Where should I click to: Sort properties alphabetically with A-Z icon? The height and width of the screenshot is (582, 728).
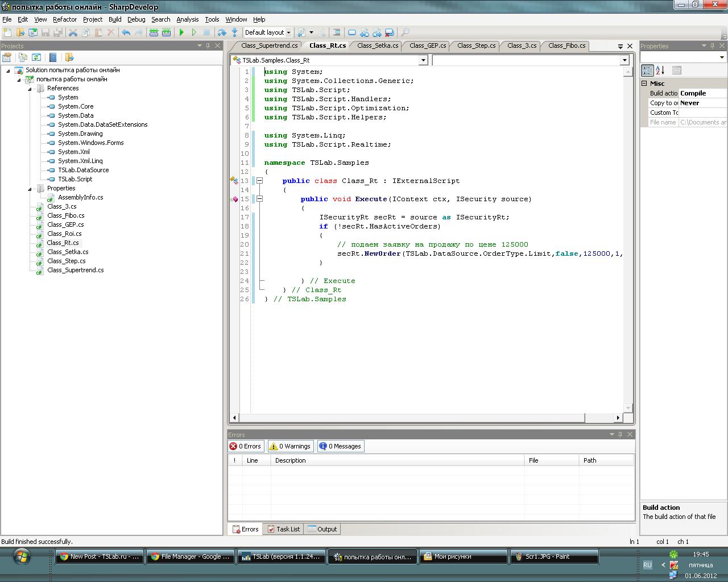tap(660, 70)
